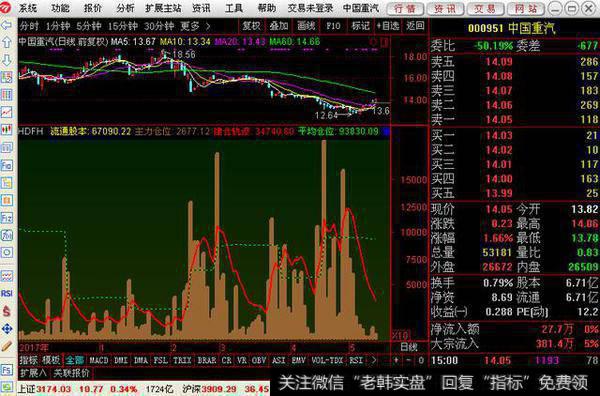The image size is (600, 396).
Task: Click the 扩展∧ tab
Action: 33,372
